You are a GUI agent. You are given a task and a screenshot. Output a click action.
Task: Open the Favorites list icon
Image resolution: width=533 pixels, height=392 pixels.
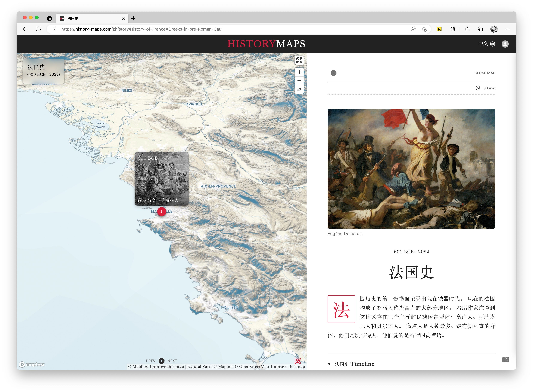(467, 29)
